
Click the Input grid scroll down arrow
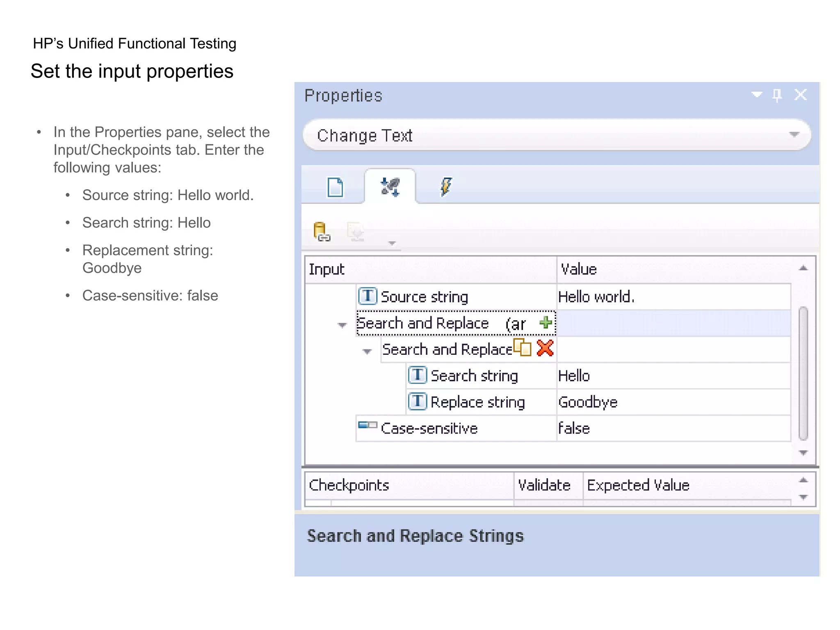[803, 452]
